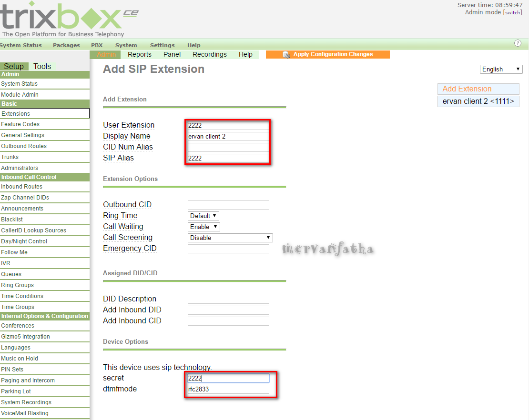Switch to the Panel tab
This screenshot has width=529, height=420.
click(172, 54)
